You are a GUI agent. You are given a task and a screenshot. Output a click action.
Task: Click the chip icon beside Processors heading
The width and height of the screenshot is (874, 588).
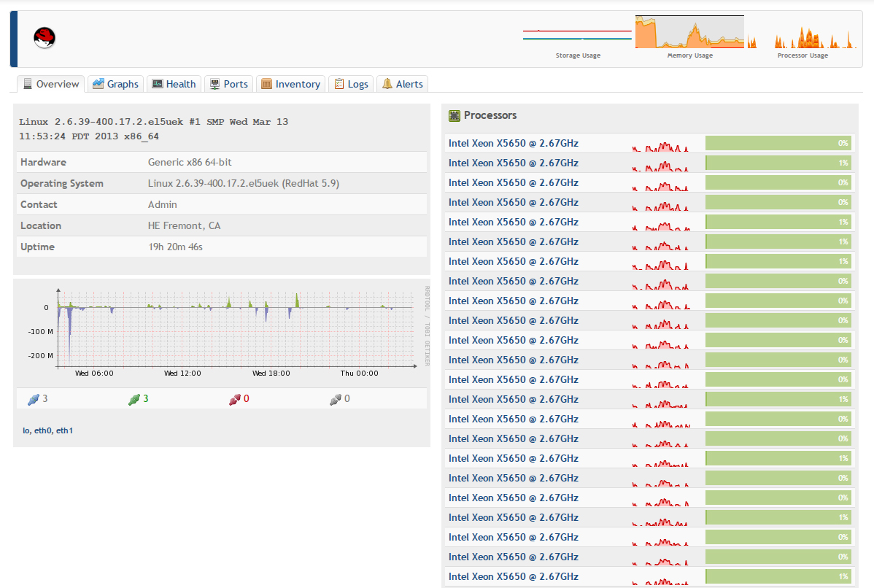(x=455, y=115)
